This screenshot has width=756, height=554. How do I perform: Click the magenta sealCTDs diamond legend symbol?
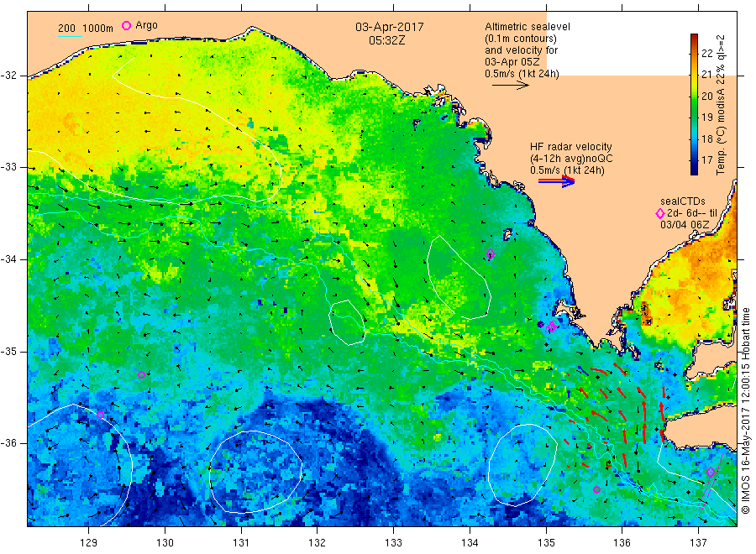(x=660, y=213)
